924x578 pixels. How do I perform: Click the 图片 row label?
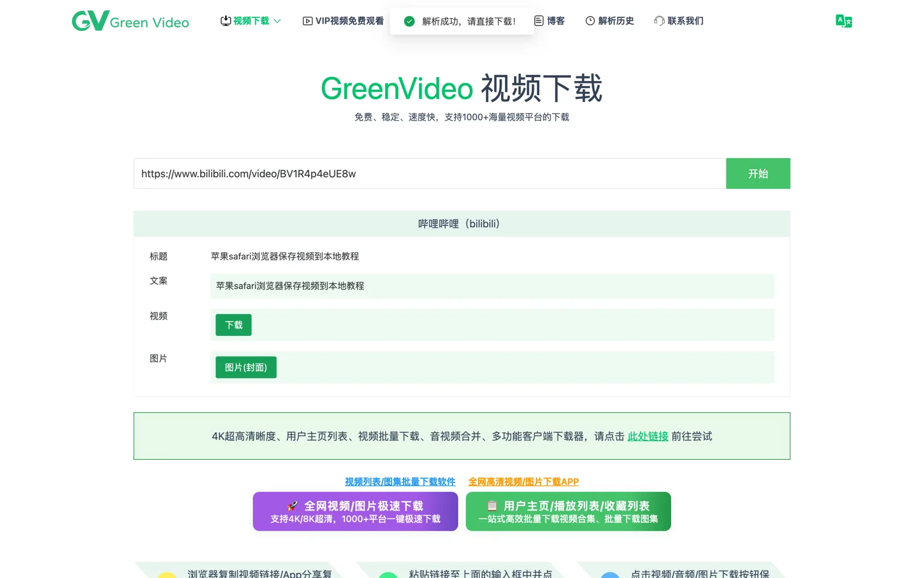pyautogui.click(x=158, y=358)
